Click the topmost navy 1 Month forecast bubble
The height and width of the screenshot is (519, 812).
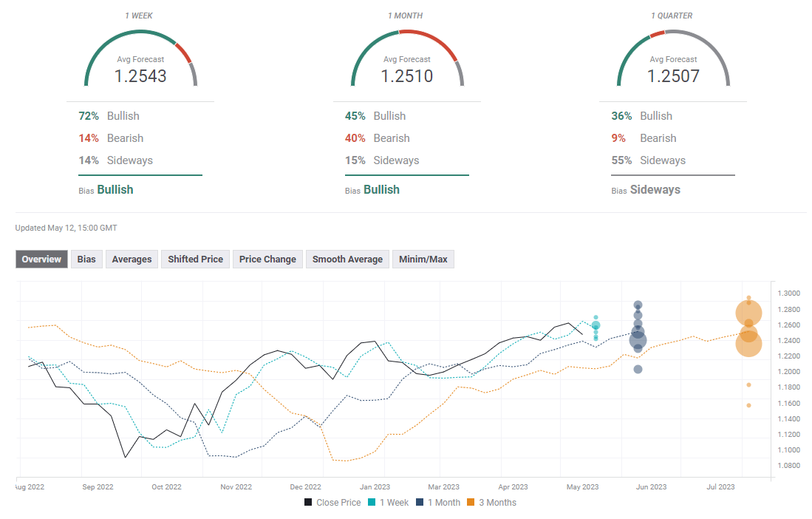click(638, 305)
